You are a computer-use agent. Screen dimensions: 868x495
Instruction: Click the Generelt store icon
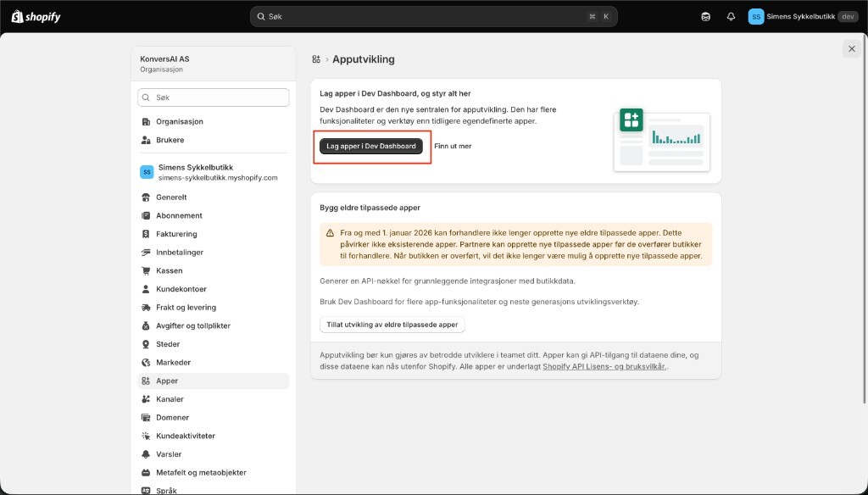[x=146, y=197]
